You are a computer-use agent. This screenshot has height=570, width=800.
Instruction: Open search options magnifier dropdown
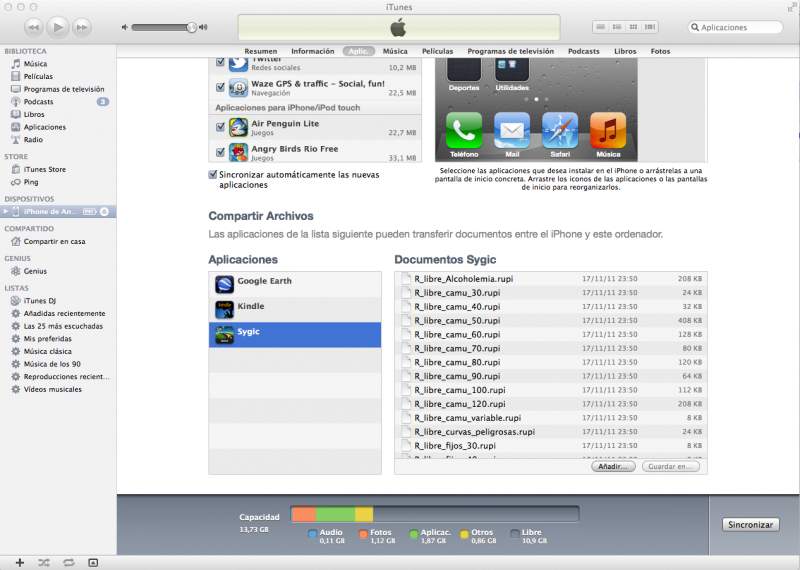coord(695,28)
